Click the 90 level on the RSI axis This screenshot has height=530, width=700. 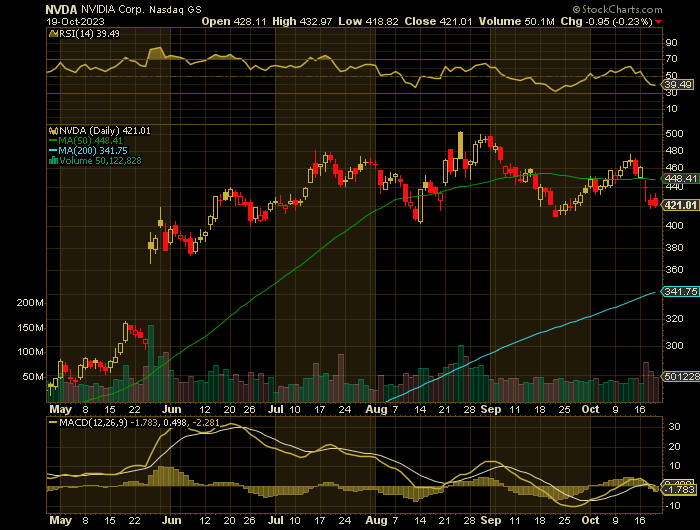671,43
